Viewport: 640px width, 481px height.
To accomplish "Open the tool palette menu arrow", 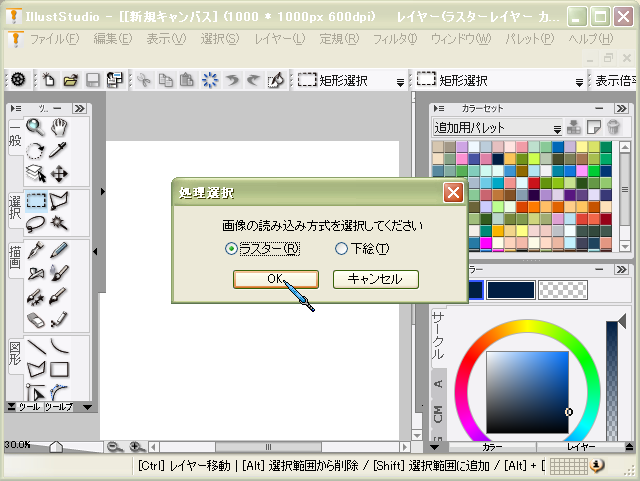I will 16,108.
